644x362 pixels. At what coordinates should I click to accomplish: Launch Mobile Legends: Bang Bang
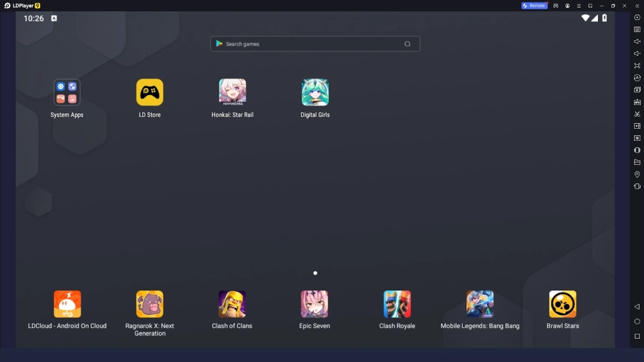(x=480, y=304)
